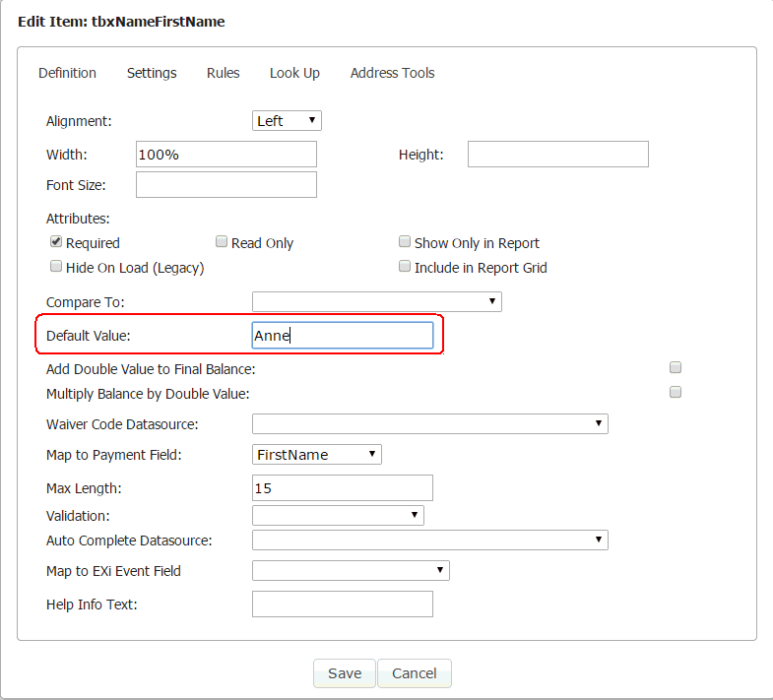Open the Address Tools tab
Image resolution: width=773 pixels, height=700 pixels.
[x=393, y=73]
